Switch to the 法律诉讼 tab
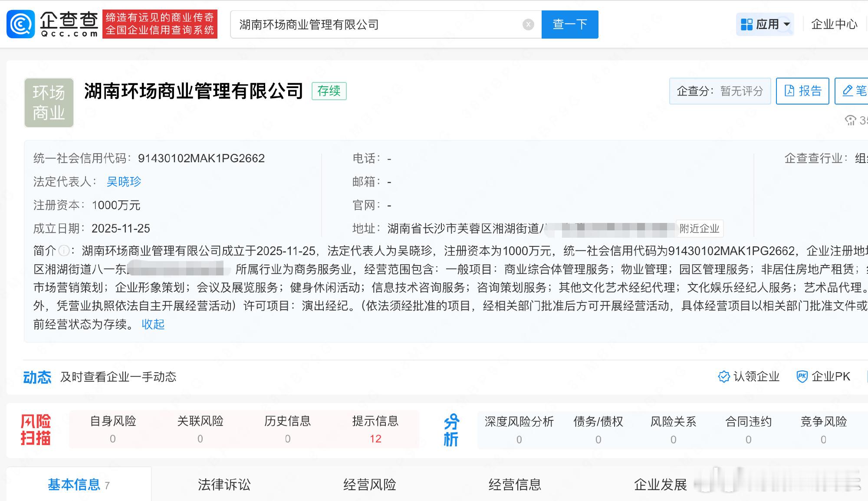 [225, 485]
